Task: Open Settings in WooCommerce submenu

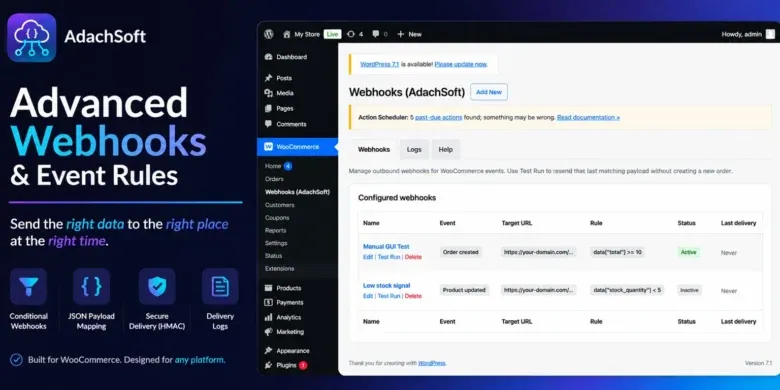Action: click(276, 243)
